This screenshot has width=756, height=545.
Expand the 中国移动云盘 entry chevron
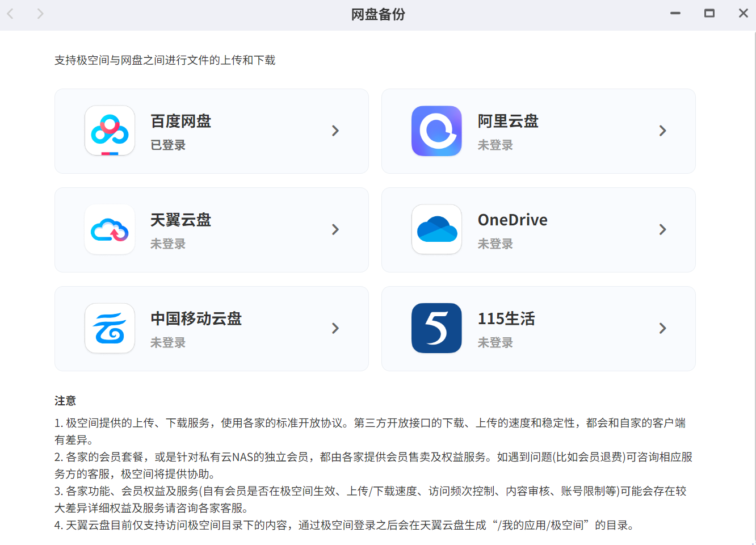[x=335, y=328]
